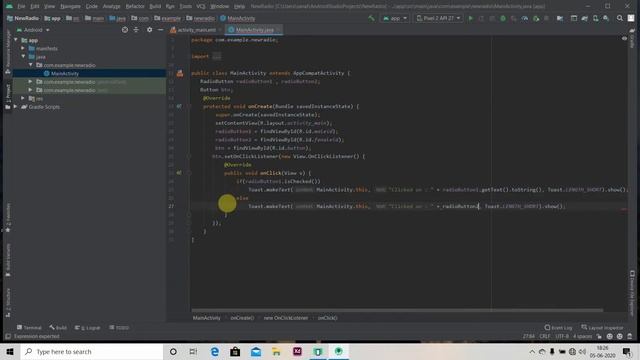Click the override gutter icon beside onCreate
The height and width of the screenshot is (360, 640).
[x=179, y=106]
